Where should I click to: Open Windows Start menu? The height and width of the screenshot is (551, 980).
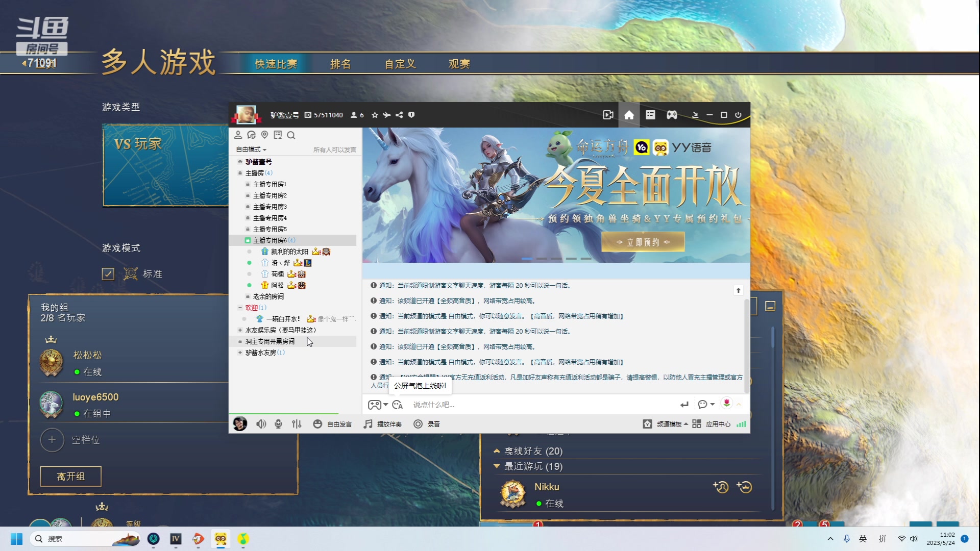click(16, 539)
